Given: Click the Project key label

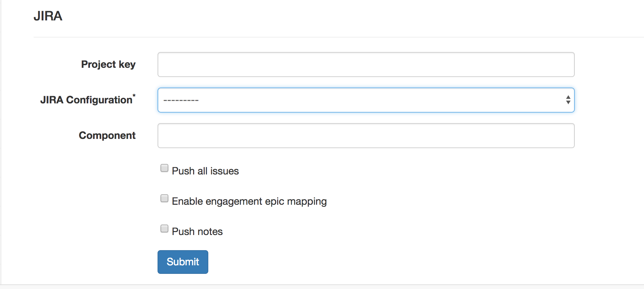Looking at the screenshot, I should click(x=108, y=65).
